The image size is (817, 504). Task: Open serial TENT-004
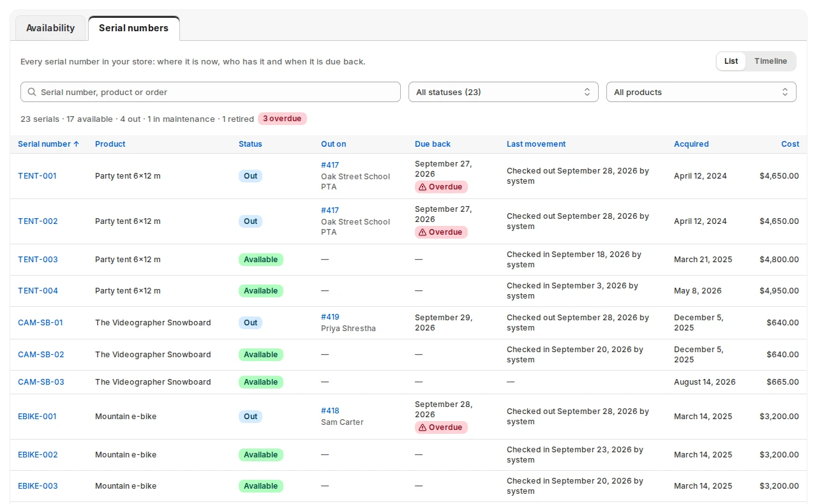[38, 291]
